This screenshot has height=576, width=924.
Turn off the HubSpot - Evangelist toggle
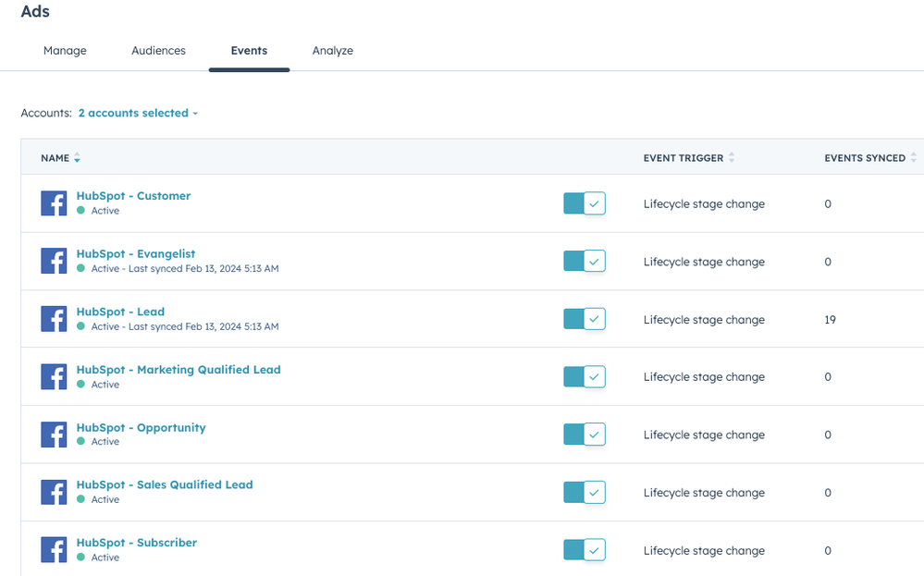click(585, 261)
